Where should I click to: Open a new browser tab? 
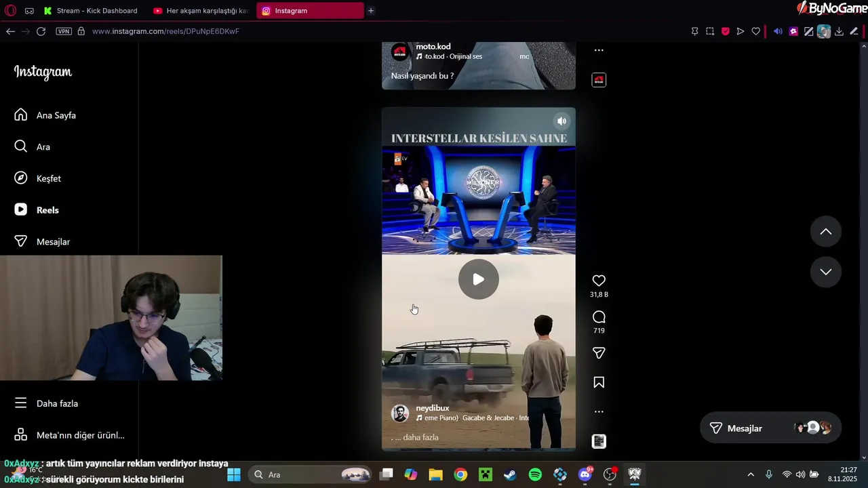(x=371, y=11)
